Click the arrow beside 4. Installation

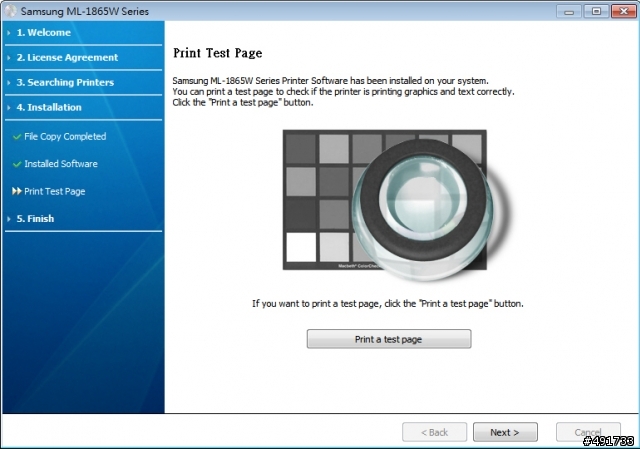pyautogui.click(x=9, y=107)
